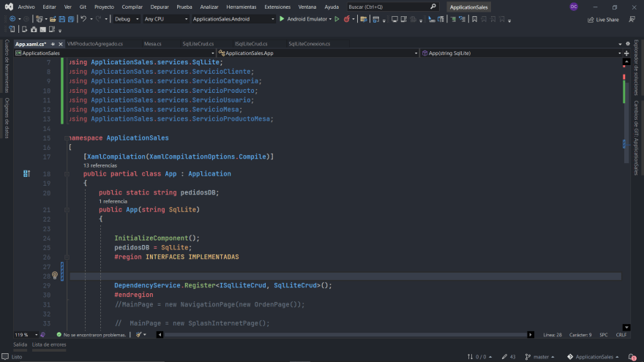Collapse the App constructor at line 21

(67, 210)
